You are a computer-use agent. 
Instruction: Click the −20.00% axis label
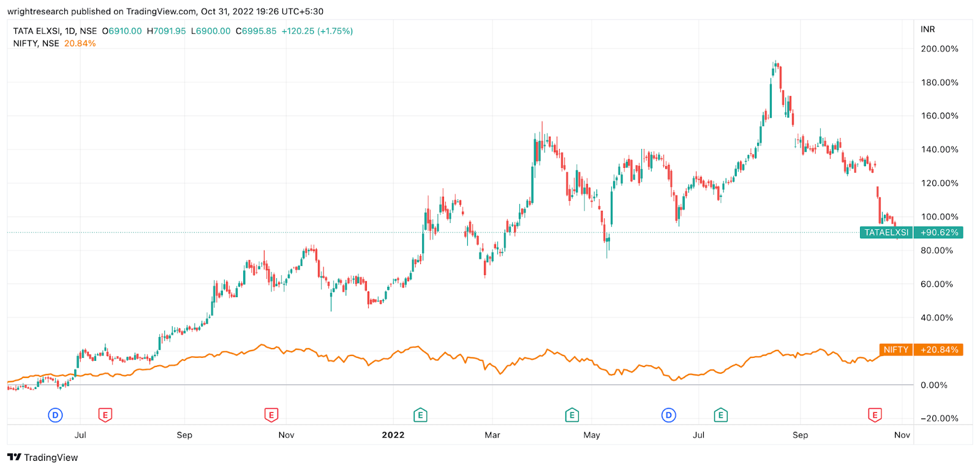pyautogui.click(x=940, y=419)
